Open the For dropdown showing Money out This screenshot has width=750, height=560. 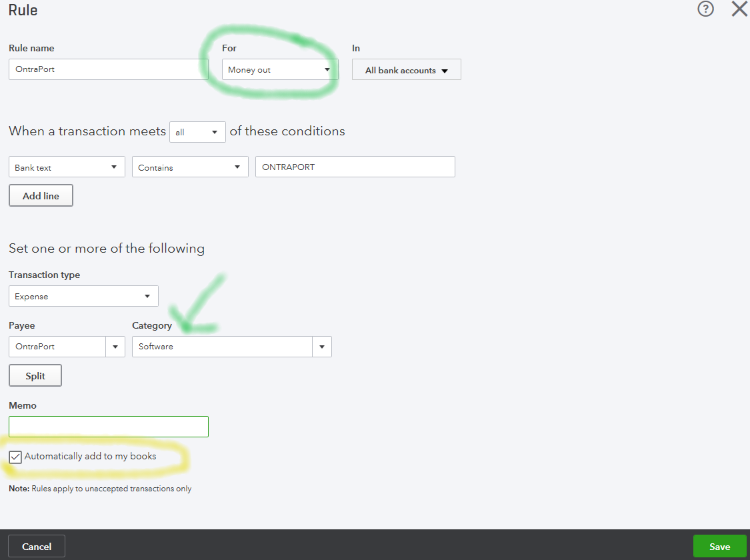point(280,69)
